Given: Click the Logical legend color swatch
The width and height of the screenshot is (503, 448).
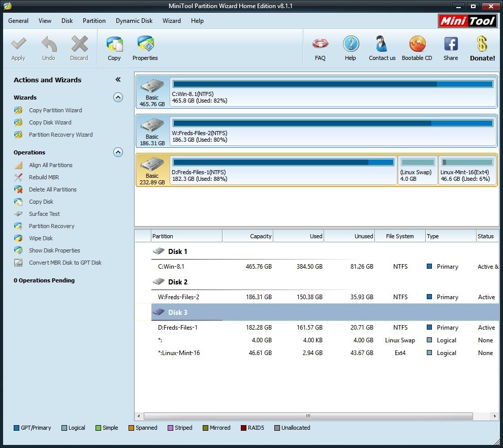Looking at the screenshot, I should coord(64,428).
